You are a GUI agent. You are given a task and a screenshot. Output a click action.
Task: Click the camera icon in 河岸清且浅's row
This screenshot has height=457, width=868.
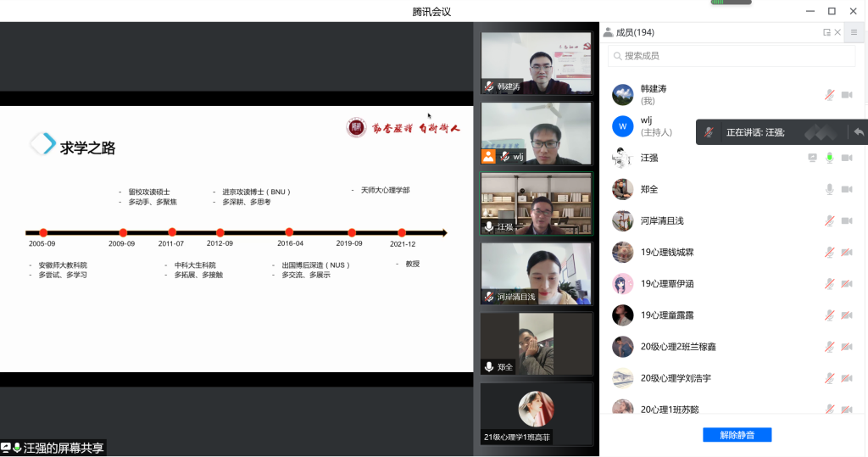[846, 220]
